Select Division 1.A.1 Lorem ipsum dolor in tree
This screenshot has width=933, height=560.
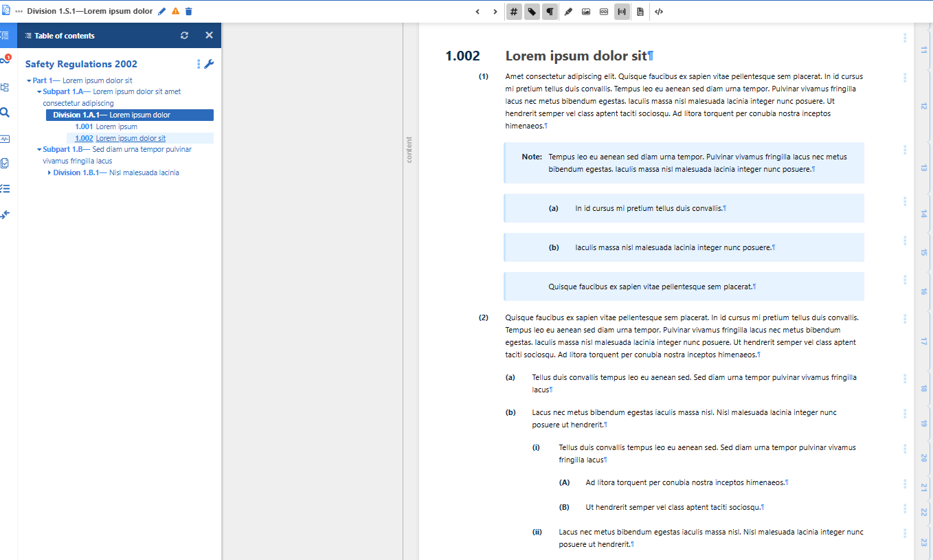(130, 115)
